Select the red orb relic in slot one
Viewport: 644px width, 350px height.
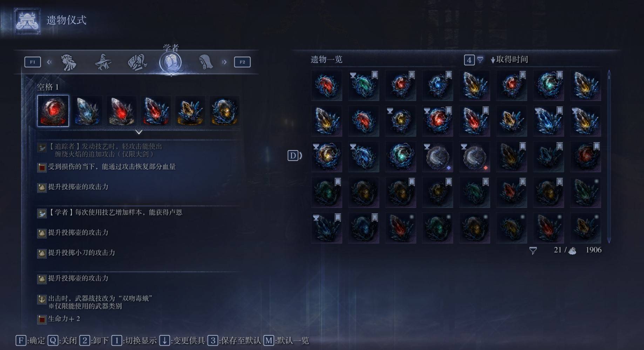pos(53,111)
